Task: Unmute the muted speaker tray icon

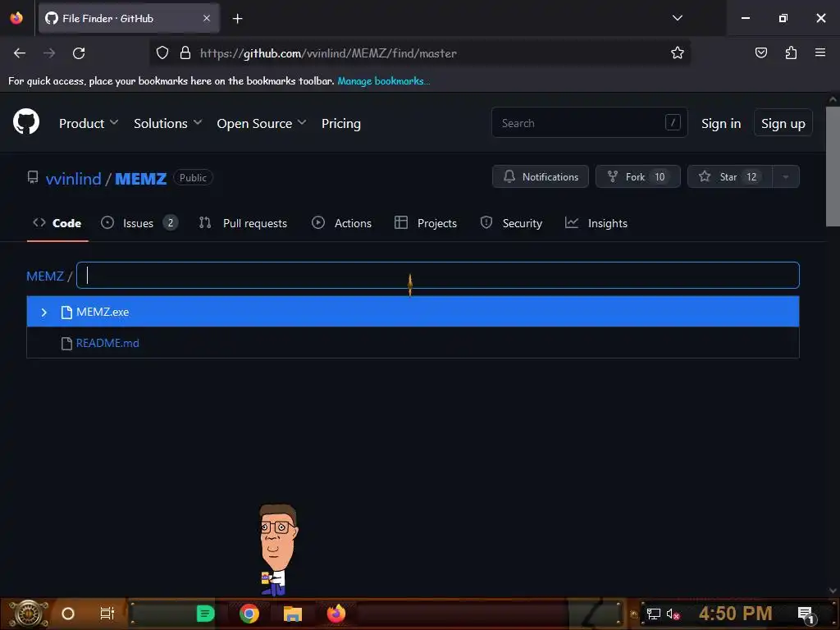Action: click(673, 614)
